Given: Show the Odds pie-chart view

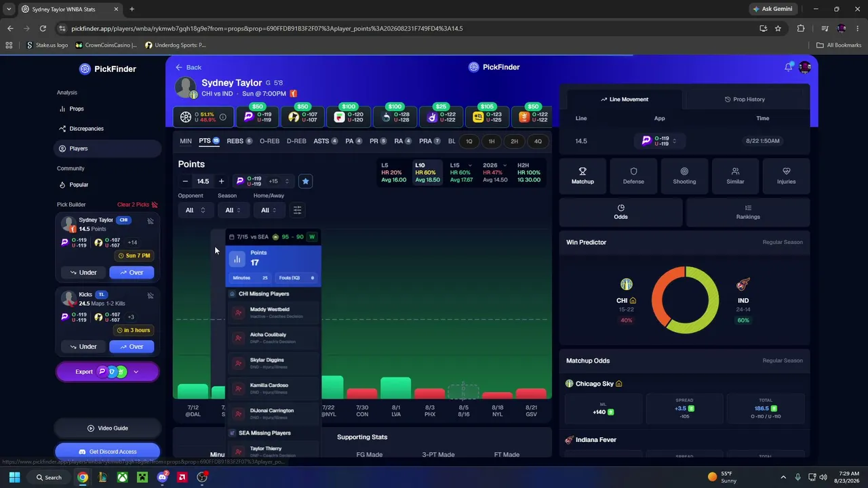Looking at the screenshot, I should pyautogui.click(x=620, y=212).
